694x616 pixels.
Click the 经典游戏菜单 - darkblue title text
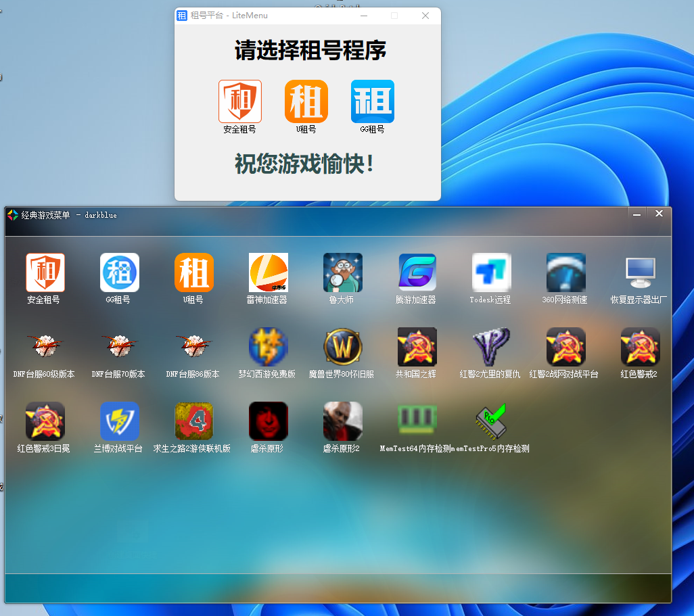point(69,215)
